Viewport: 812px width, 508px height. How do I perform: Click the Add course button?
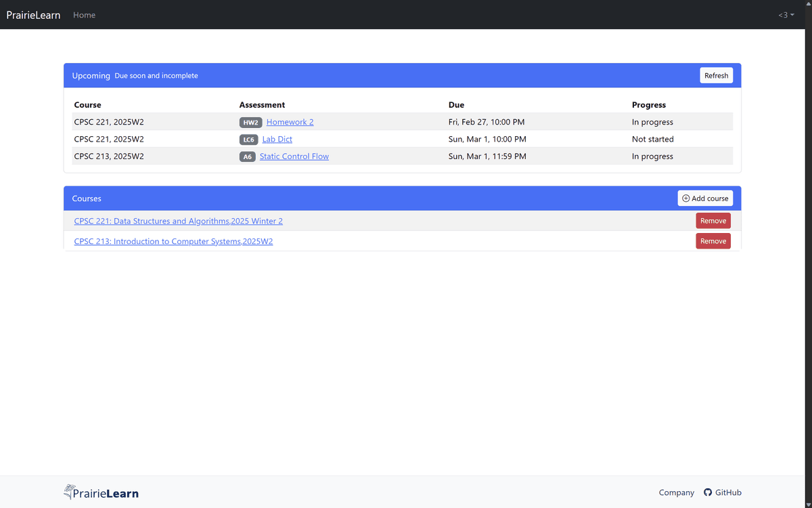(705, 198)
